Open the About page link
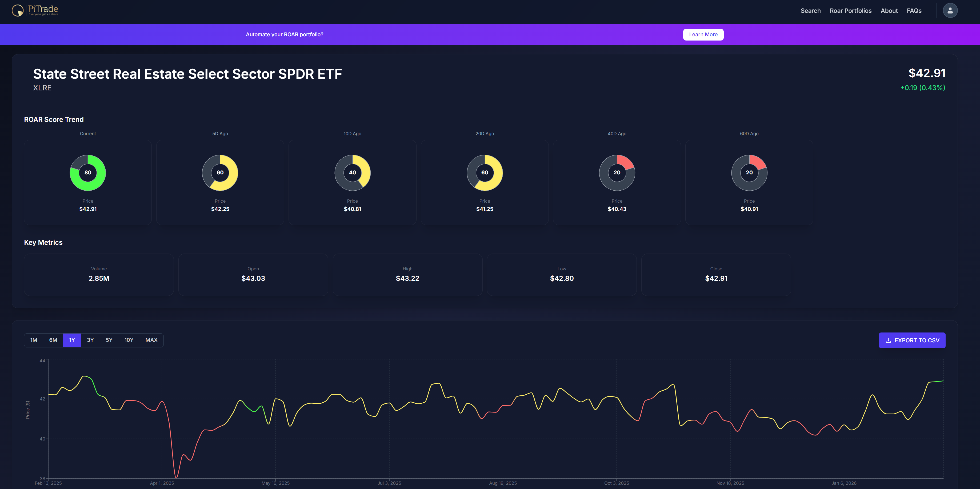Viewport: 980px width, 489px height. click(889, 11)
